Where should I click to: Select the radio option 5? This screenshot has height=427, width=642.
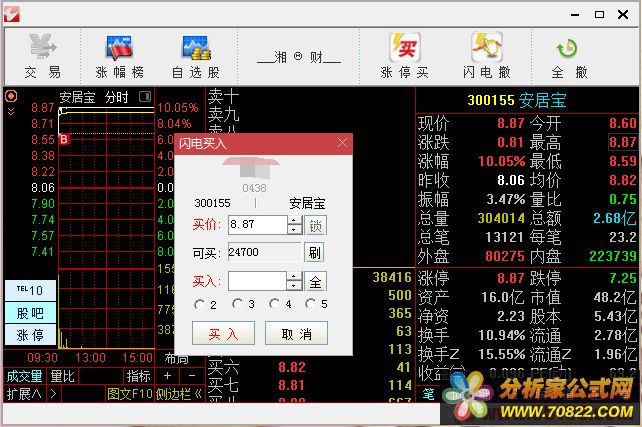coord(310,304)
